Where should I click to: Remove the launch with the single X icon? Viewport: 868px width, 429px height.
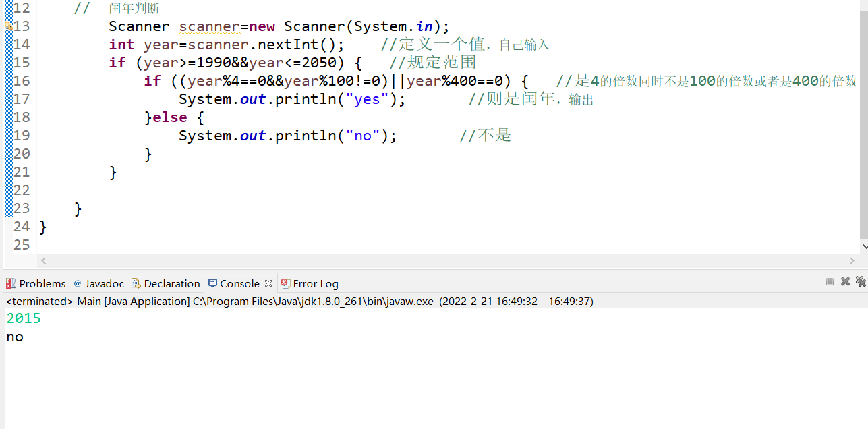(x=845, y=282)
